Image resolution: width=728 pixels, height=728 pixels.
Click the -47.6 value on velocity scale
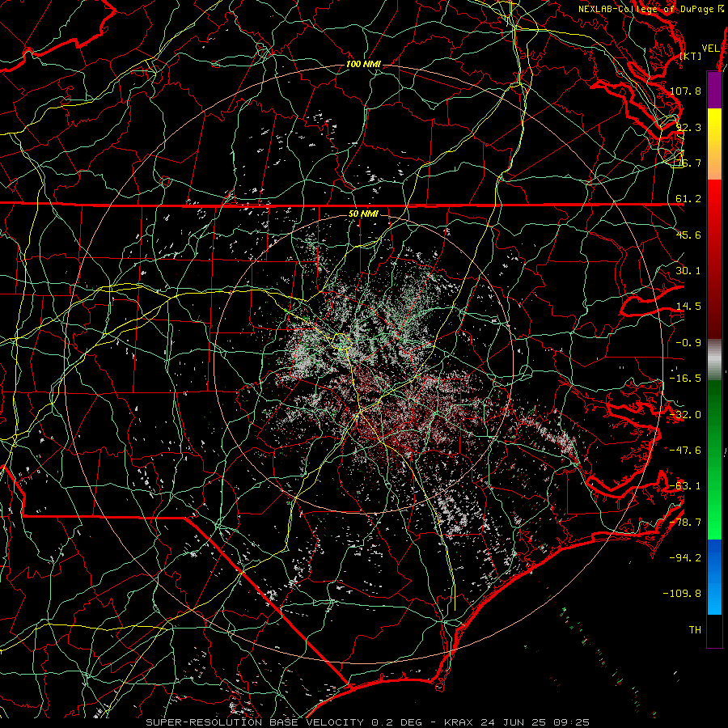[685, 451]
